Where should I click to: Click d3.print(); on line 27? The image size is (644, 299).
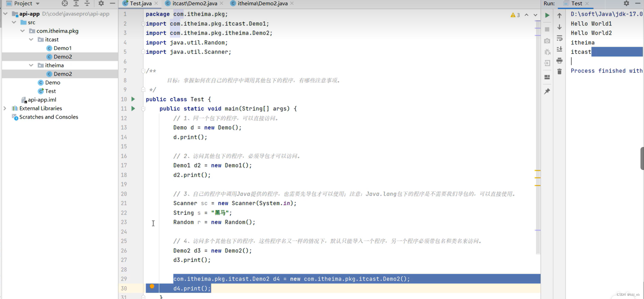click(x=192, y=260)
